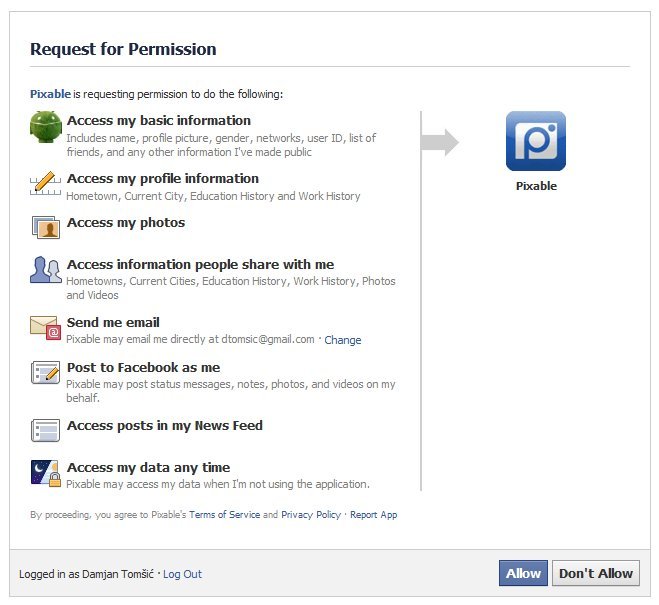Click the Android icon beside basic information
This screenshot has width=659, height=605.
(46, 127)
